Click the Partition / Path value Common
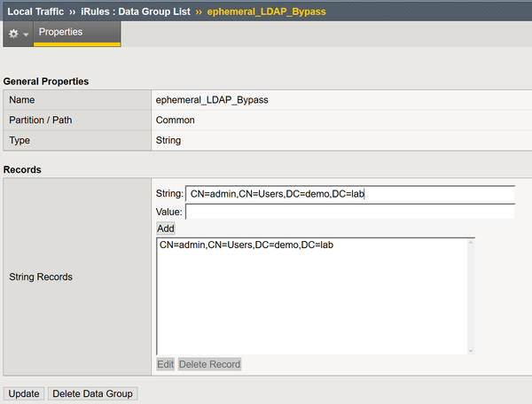The image size is (532, 404). [x=176, y=120]
